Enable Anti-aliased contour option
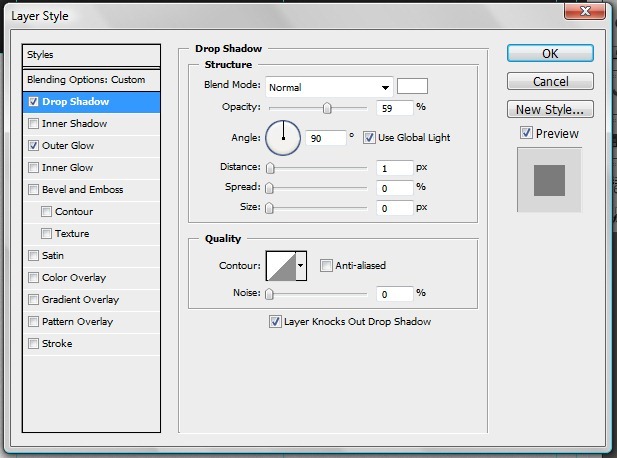This screenshot has height=458, width=617. point(326,266)
